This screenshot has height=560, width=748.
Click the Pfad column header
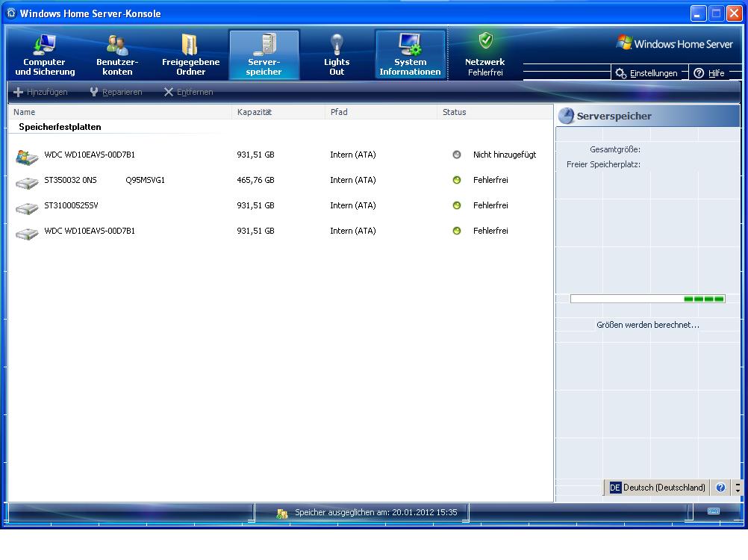coord(381,112)
